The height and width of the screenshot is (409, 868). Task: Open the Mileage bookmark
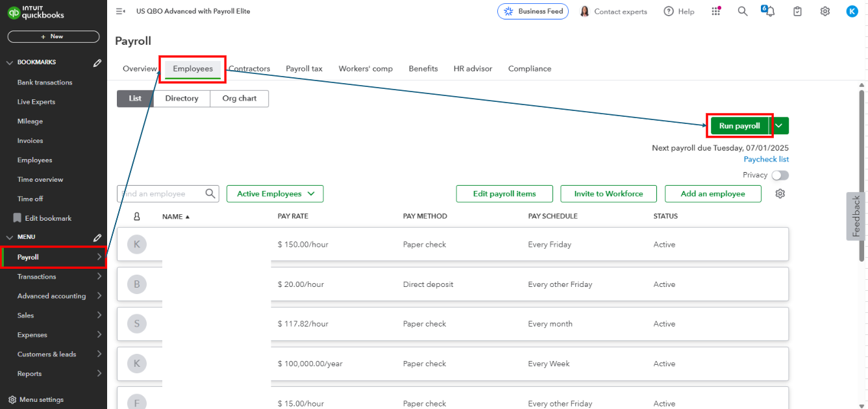pos(30,121)
